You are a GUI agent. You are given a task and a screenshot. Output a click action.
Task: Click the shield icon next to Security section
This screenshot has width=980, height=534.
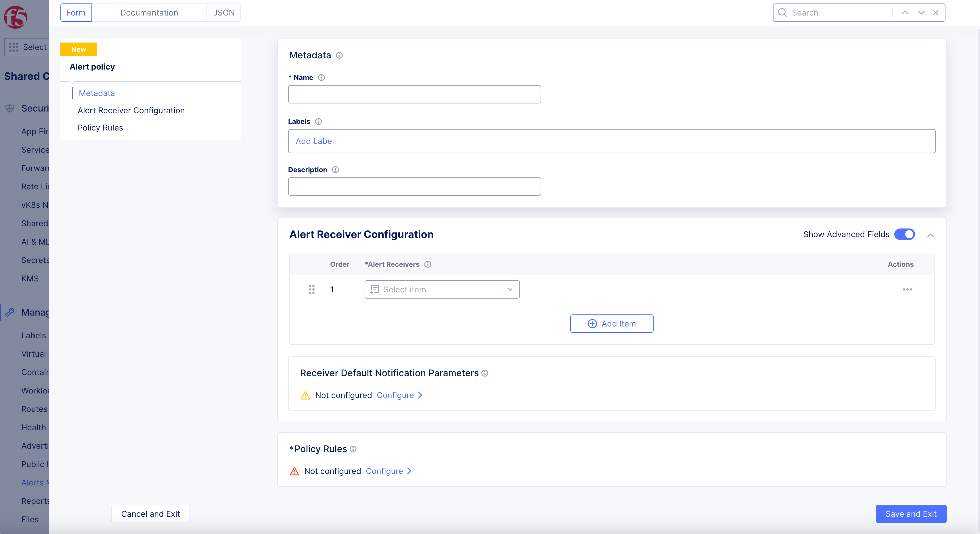click(9, 108)
